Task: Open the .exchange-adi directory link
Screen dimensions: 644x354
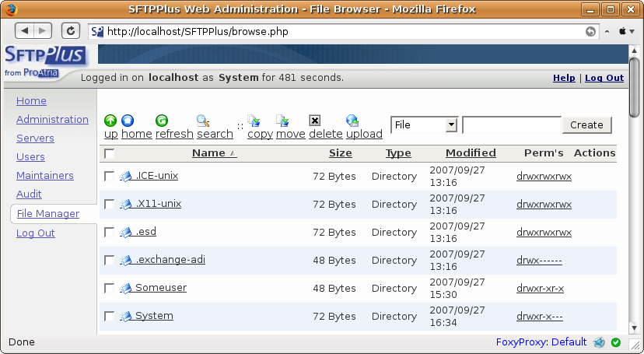Action: pos(170,260)
